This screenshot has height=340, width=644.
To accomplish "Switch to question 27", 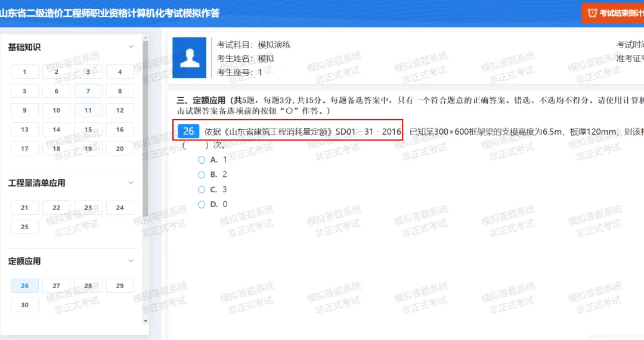I will (56, 286).
